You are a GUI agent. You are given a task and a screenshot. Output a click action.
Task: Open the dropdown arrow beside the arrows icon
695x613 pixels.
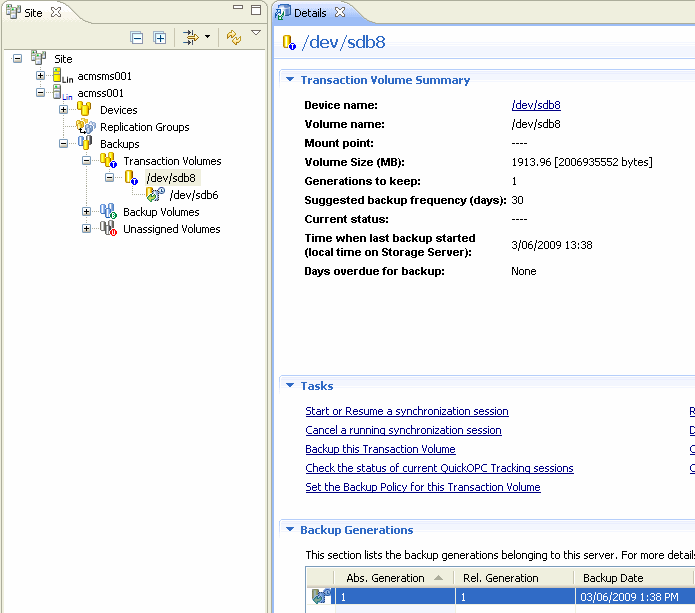207,37
